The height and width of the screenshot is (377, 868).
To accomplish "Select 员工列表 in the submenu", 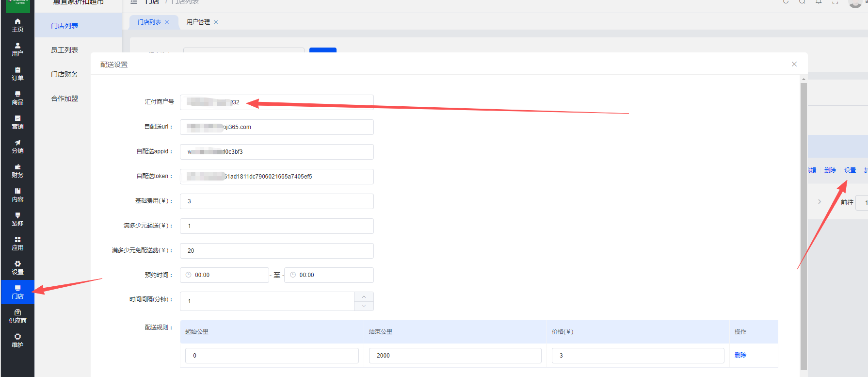I will (x=64, y=50).
